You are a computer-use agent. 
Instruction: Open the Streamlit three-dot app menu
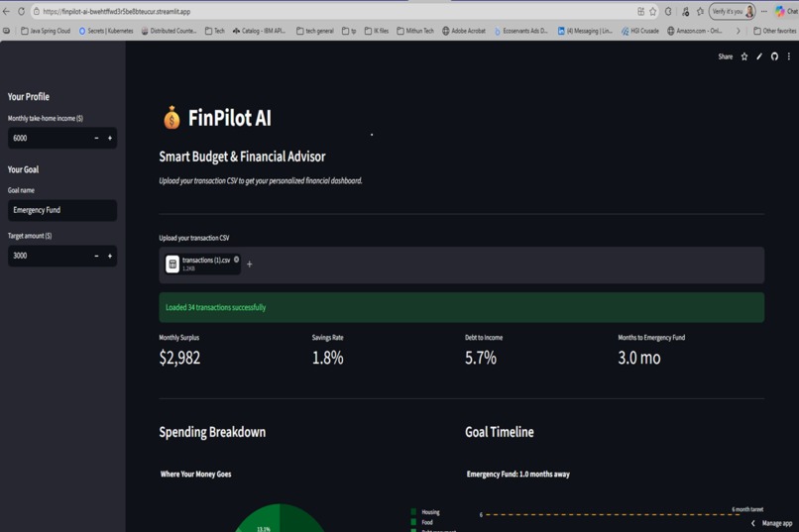point(789,56)
